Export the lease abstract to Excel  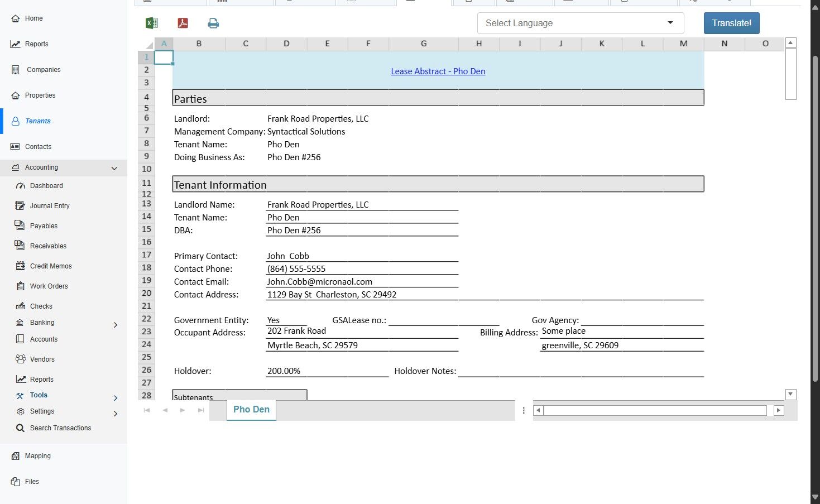click(x=151, y=23)
